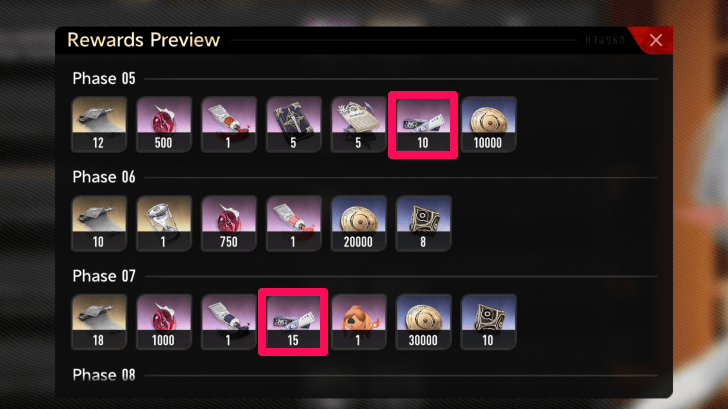View Phase 06 red gem 750 reward

point(228,223)
